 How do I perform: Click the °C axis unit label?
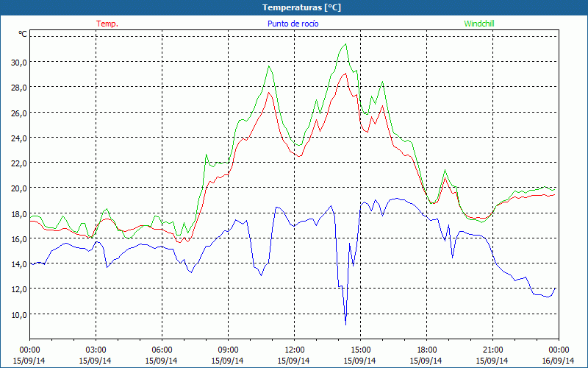pyautogui.click(x=23, y=34)
